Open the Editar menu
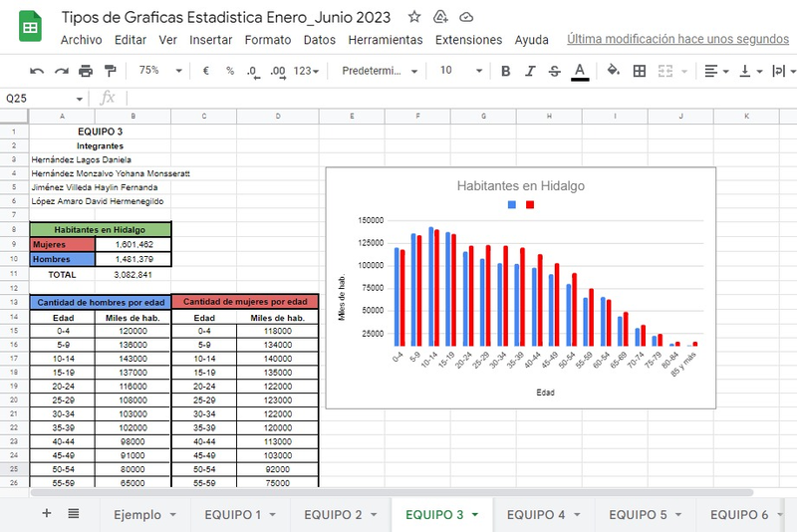797x532 pixels. pos(131,40)
